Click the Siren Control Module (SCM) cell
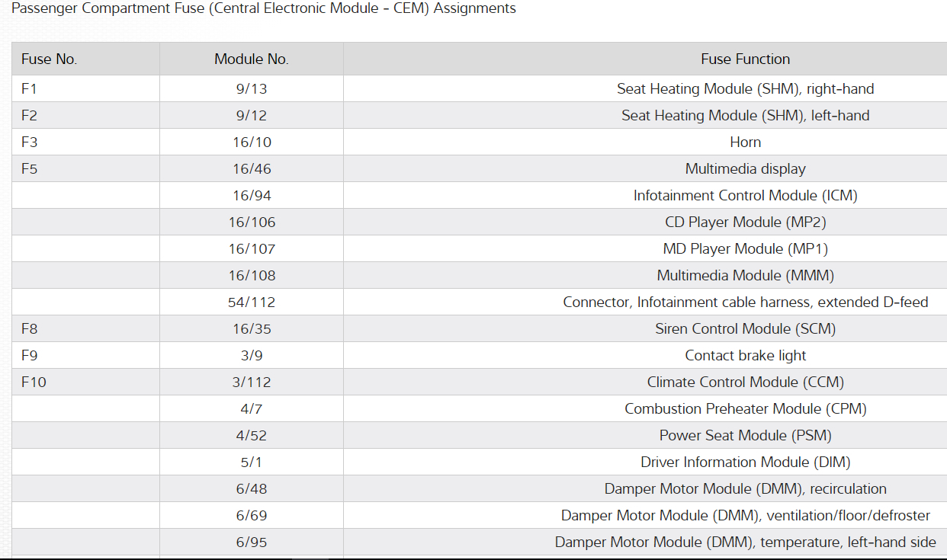947x560 pixels. (x=745, y=329)
